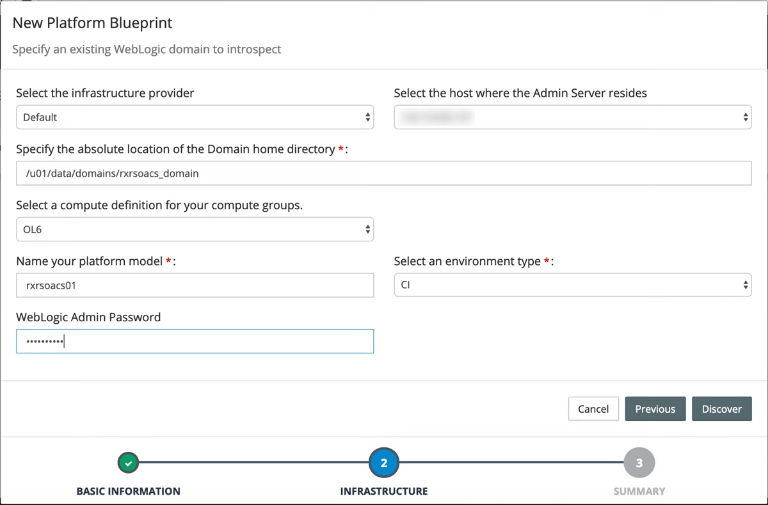
Task: Select the Infrastructure step label
Action: tap(384, 491)
